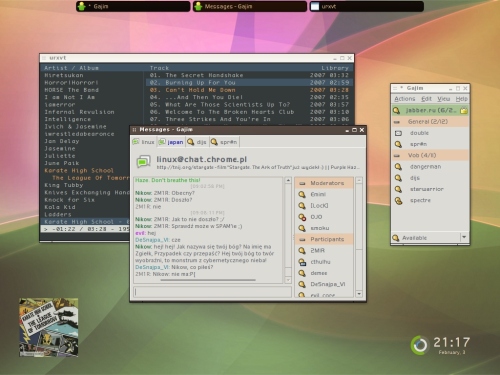Click the groupchat icon beside linux@chat.chrome.pl
The width and height of the screenshot is (500, 375).
pos(143,162)
